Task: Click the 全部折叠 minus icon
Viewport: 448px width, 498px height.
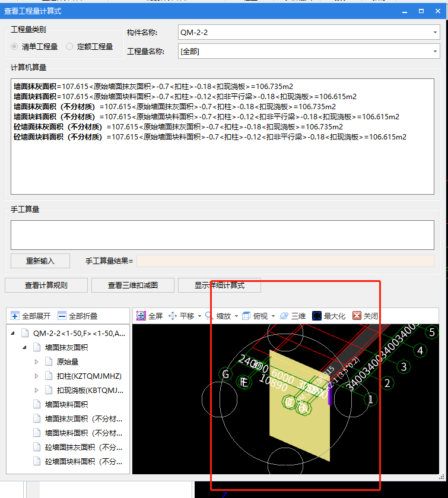Action: 62,316
